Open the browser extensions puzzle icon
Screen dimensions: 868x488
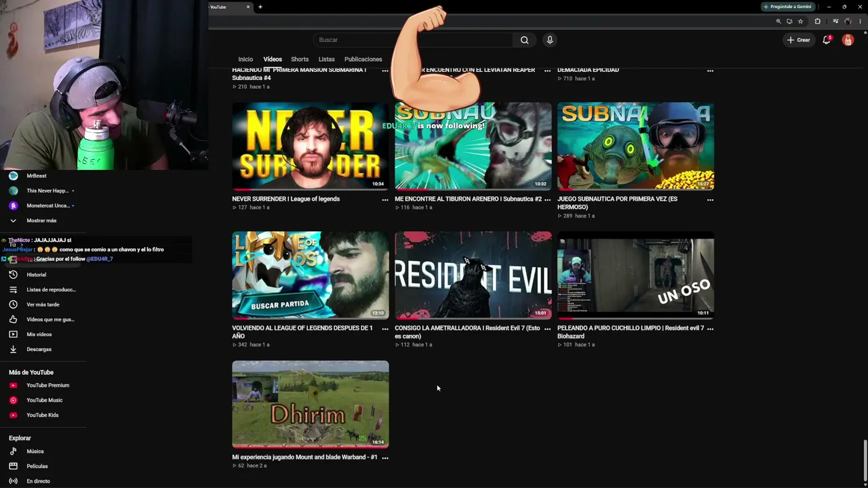click(817, 22)
